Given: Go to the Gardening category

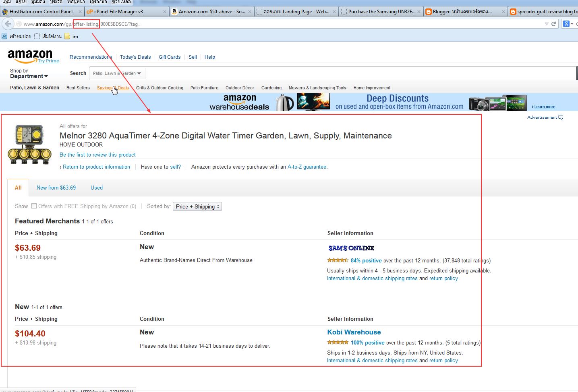Looking at the screenshot, I should coord(271,88).
